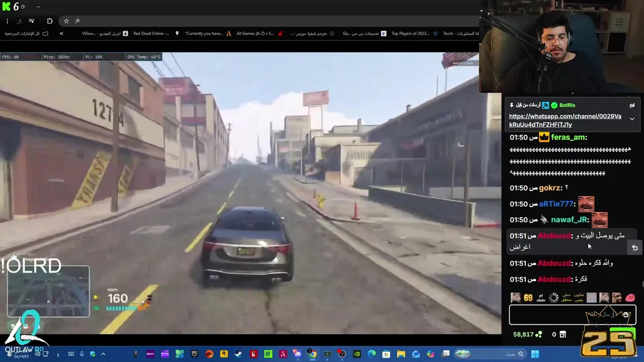The image size is (644, 362).
Task: Select the pink blob quick emote
Action: [630, 298]
